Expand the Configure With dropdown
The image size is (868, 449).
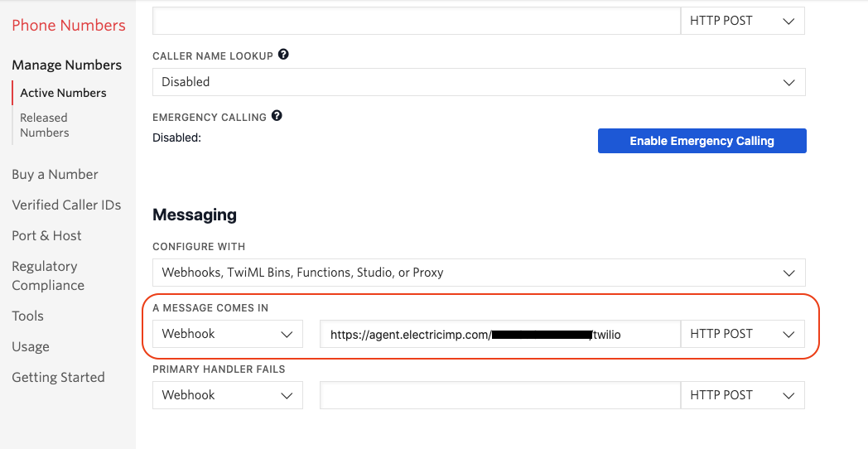[479, 273]
